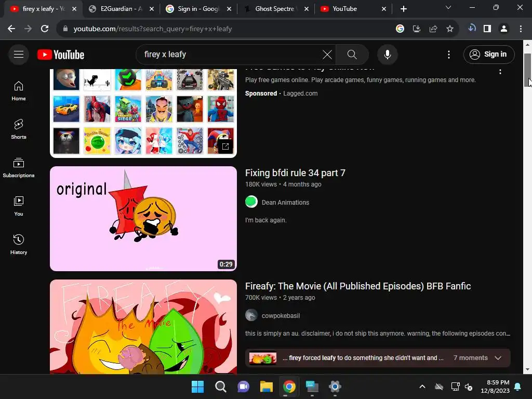Click the Lagged.com sponsored link
The image size is (532, 399).
300,94
